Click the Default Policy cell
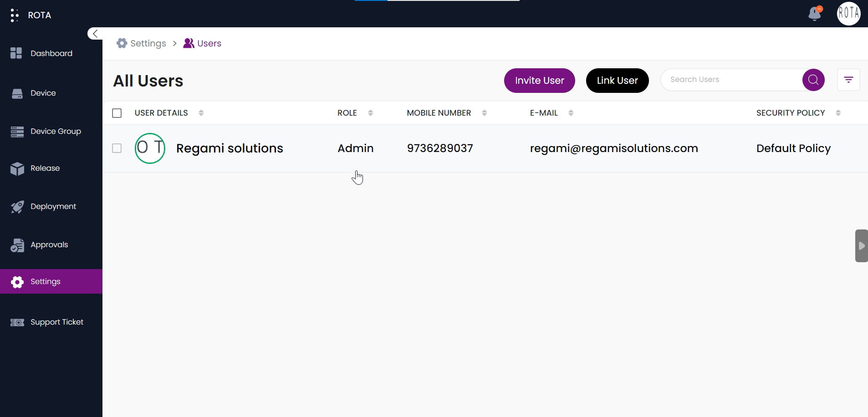The width and height of the screenshot is (868, 417). (x=793, y=148)
